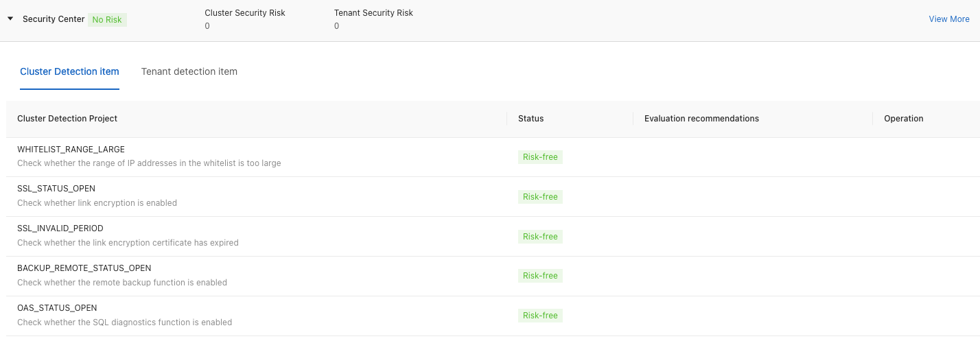The height and width of the screenshot is (341, 980).
Task: Click the No Risk status badge
Action: point(107,20)
